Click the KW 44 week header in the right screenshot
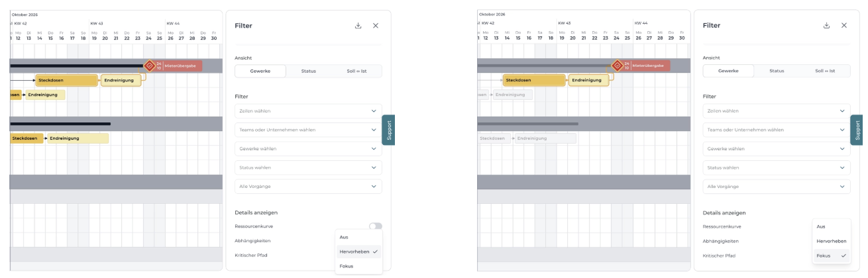 point(640,23)
